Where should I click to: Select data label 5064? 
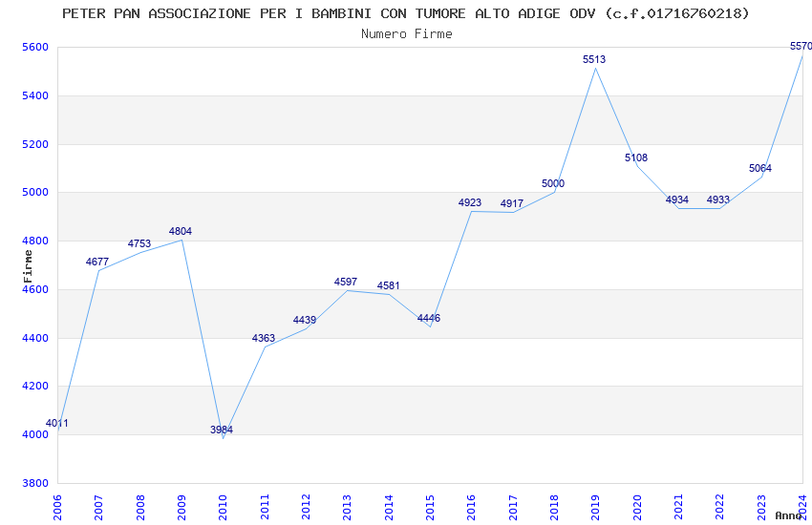(760, 168)
